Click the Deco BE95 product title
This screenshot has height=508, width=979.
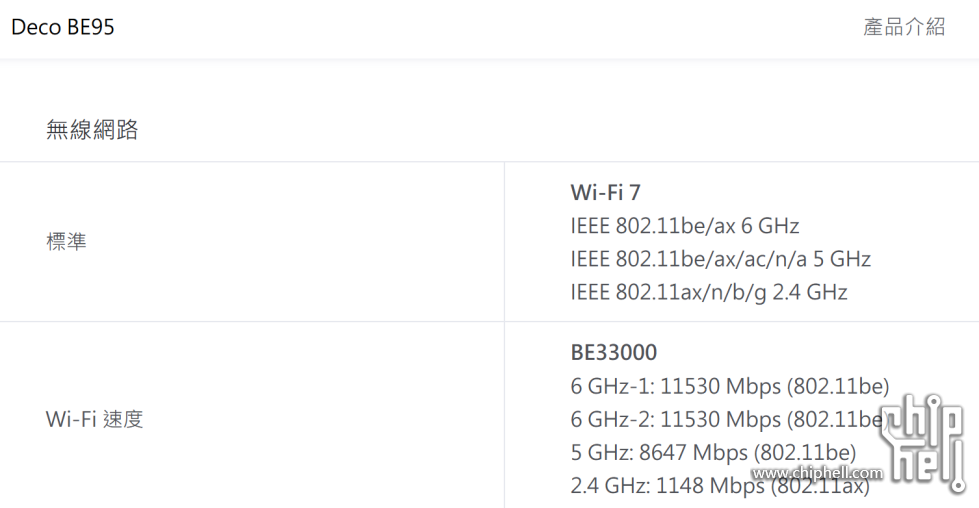63,27
